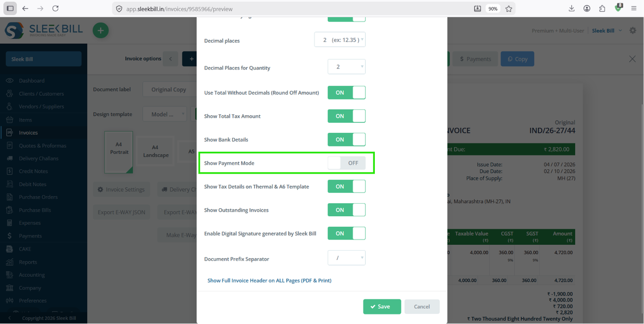Viewport: 644px width, 324px height.
Task: Expand the Document Prefix Separator dropdown
Action: [347, 258]
